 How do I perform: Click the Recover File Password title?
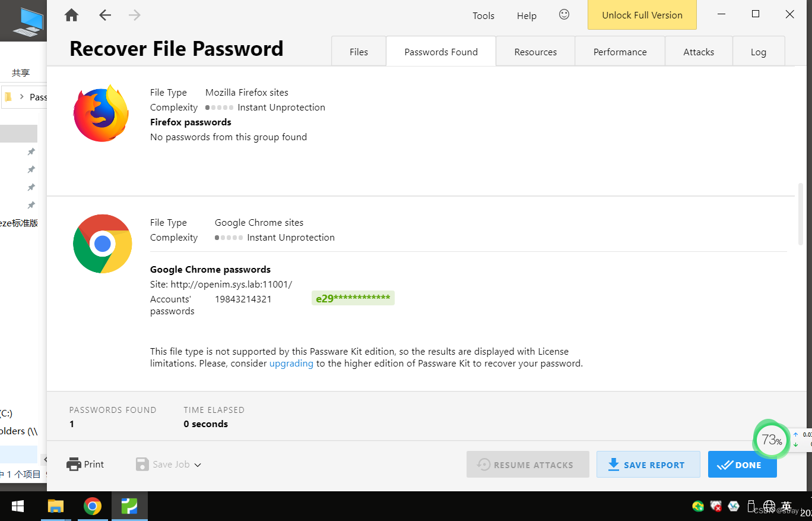coord(176,49)
